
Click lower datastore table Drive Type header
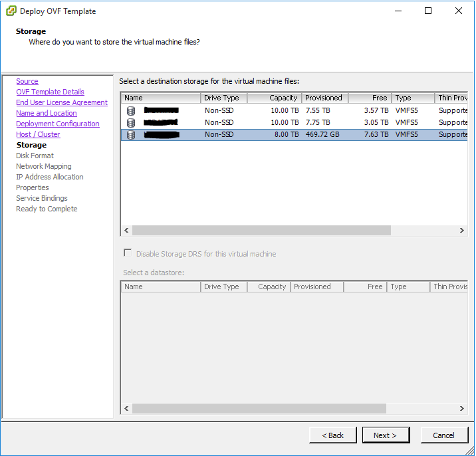(224, 287)
